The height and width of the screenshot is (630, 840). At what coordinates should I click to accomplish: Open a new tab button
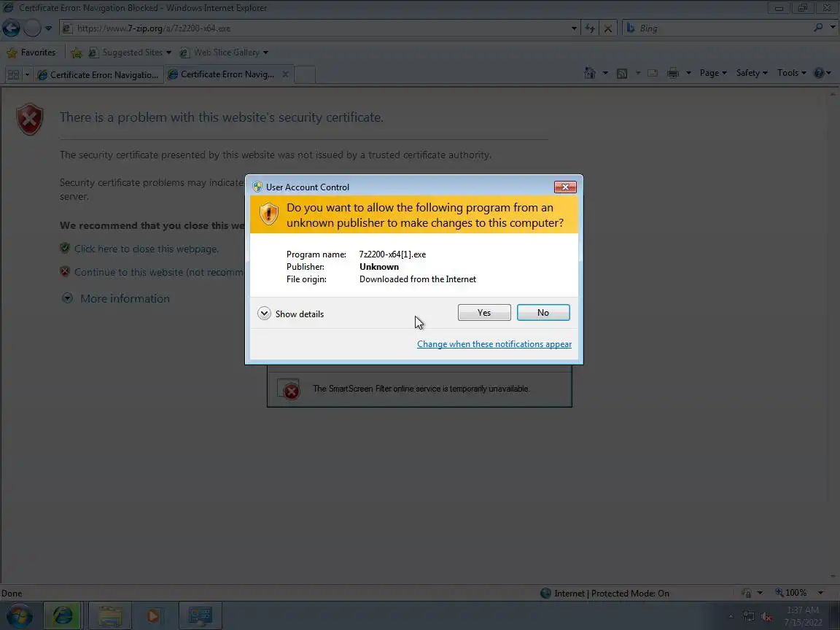[305, 74]
